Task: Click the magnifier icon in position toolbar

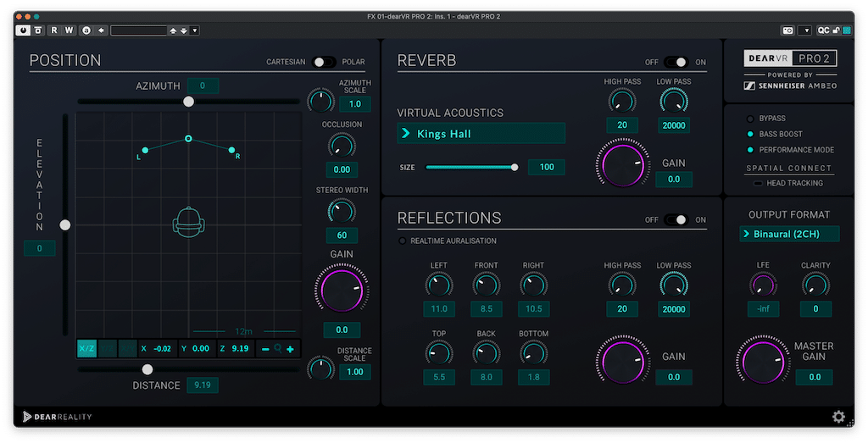Action: tap(278, 348)
